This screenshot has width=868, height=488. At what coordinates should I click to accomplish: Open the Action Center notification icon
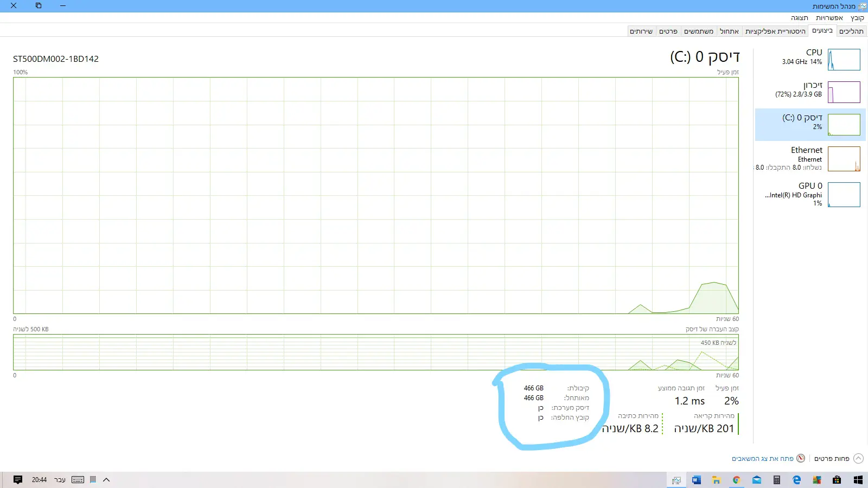(x=17, y=480)
